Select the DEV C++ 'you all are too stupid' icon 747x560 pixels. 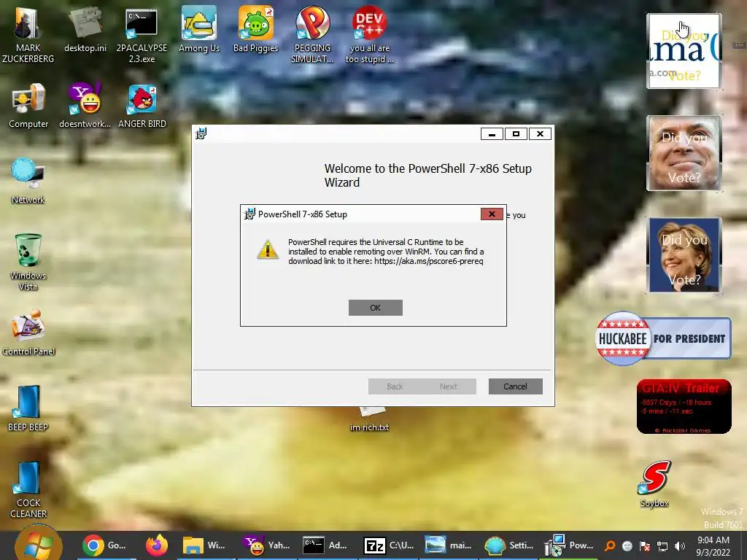[370, 34]
